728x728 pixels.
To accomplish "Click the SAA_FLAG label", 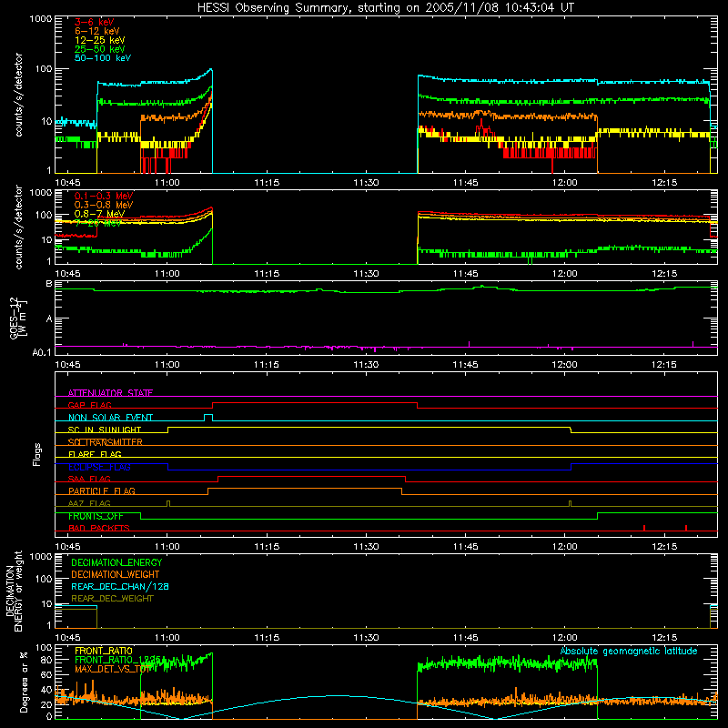I will tap(89, 479).
